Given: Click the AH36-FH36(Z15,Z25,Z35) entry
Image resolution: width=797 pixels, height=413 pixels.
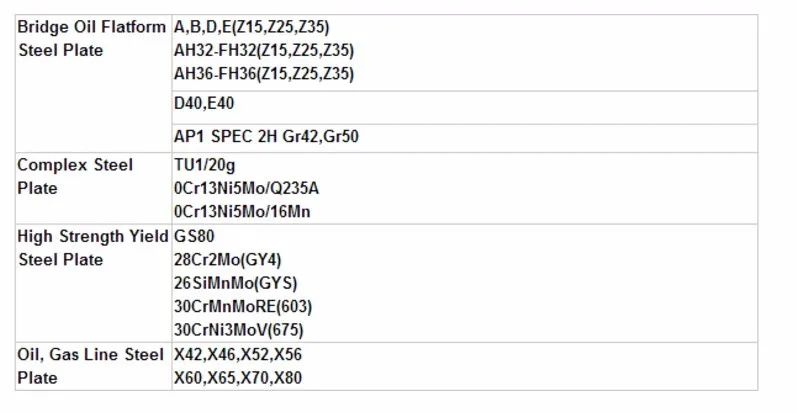Looking at the screenshot, I should click(264, 74).
